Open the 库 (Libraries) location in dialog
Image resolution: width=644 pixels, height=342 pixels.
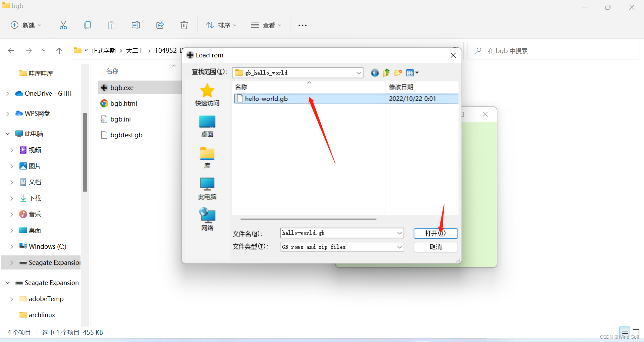[207, 157]
